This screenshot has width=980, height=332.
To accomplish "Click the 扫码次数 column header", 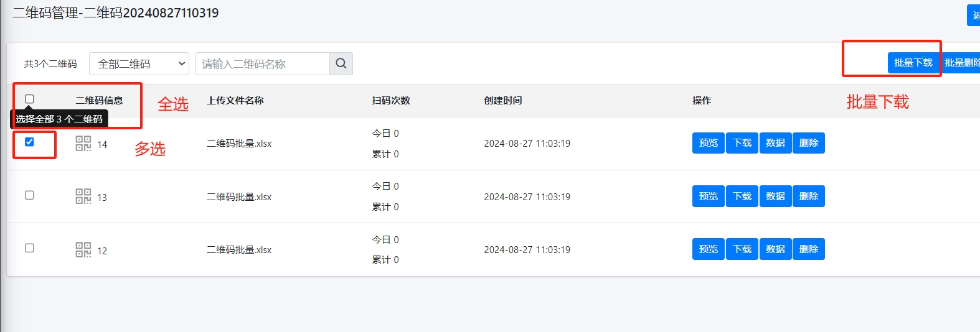I will click(x=390, y=100).
